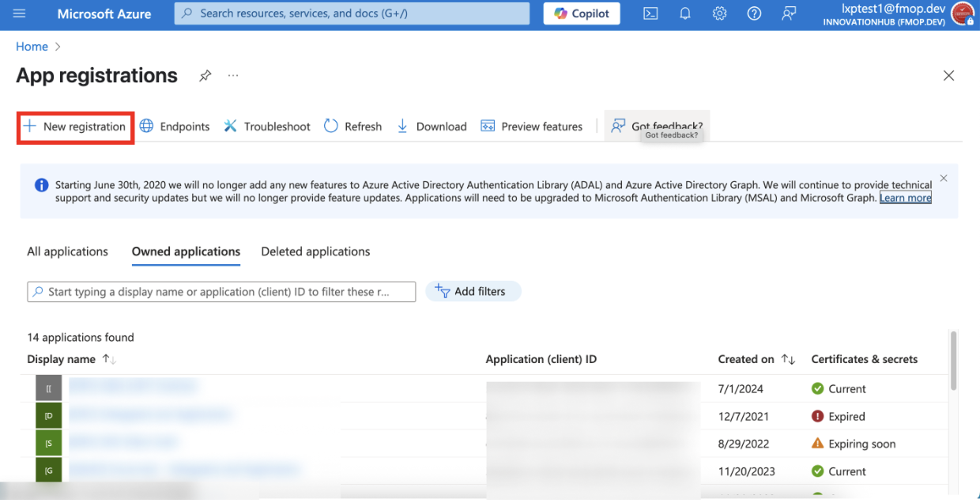Click the feedback icon in the header
Viewport: 980px width, 503px height.
tap(789, 13)
